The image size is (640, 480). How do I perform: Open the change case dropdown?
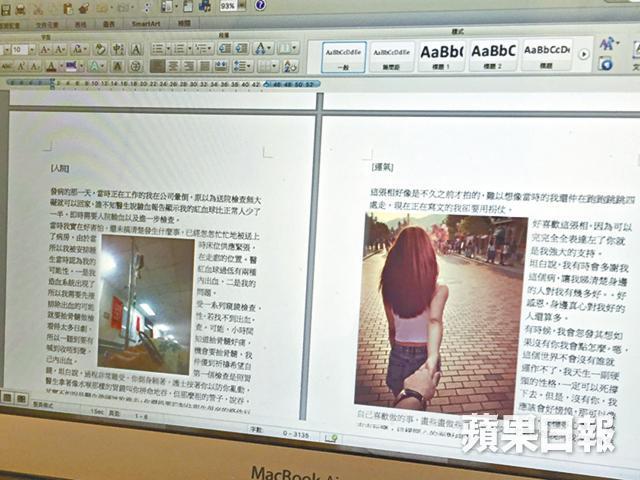[79, 49]
